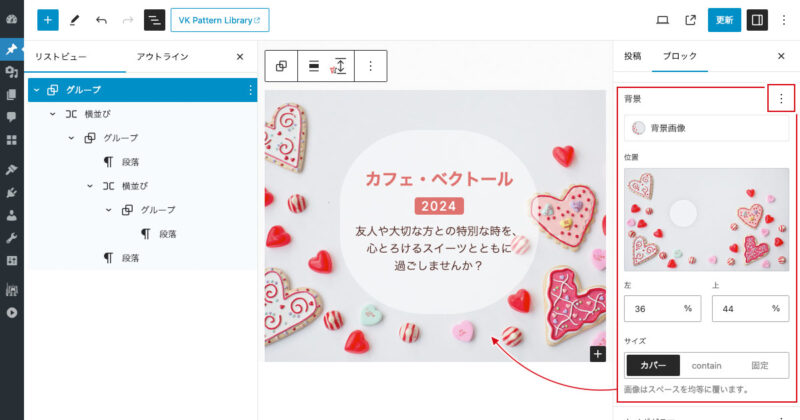Click the block alignment toolbar icon
800x420 pixels.
(x=314, y=66)
